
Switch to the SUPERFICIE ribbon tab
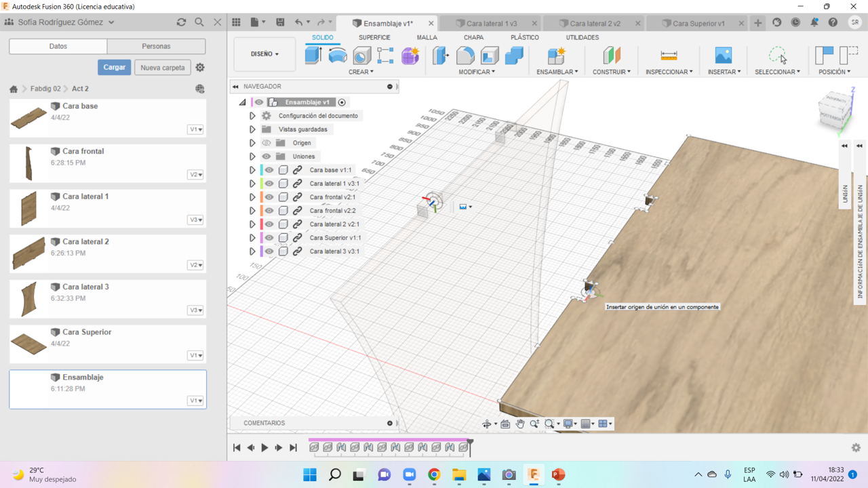coord(374,38)
